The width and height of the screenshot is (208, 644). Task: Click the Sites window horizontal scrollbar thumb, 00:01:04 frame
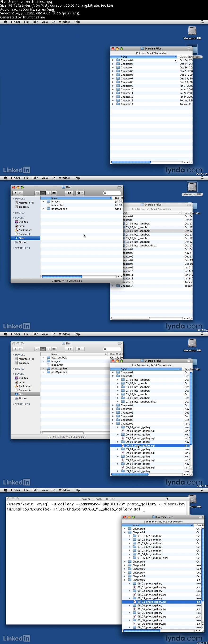(62, 276)
